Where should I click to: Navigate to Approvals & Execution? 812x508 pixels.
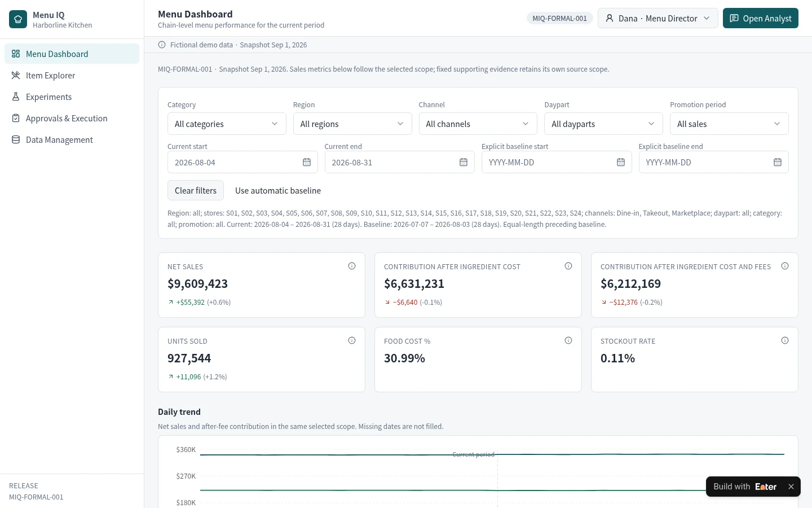[72, 118]
